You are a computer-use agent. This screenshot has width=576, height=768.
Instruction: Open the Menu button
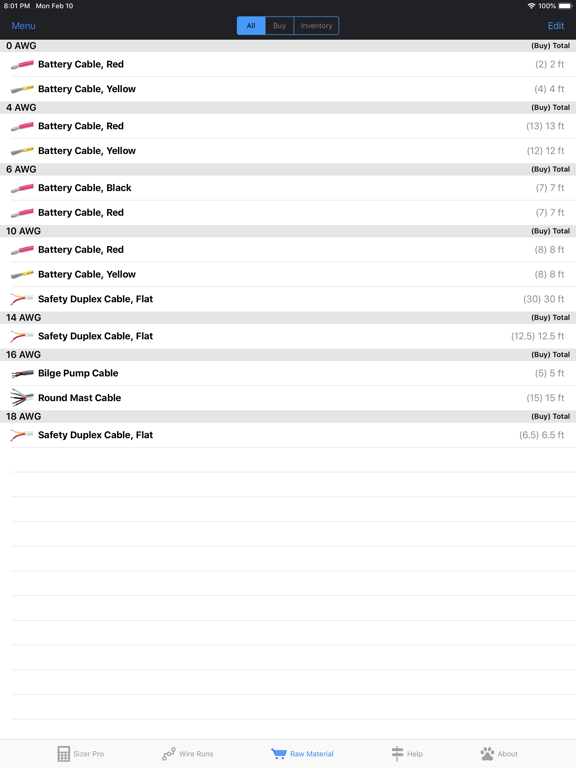(x=24, y=25)
